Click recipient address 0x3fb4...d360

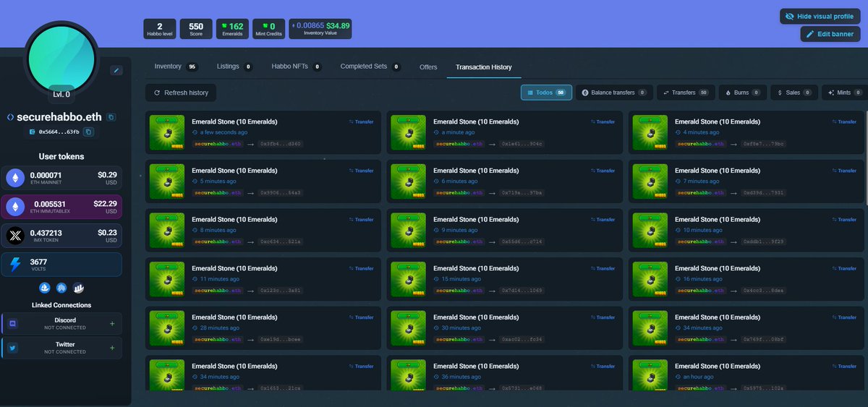click(x=281, y=144)
